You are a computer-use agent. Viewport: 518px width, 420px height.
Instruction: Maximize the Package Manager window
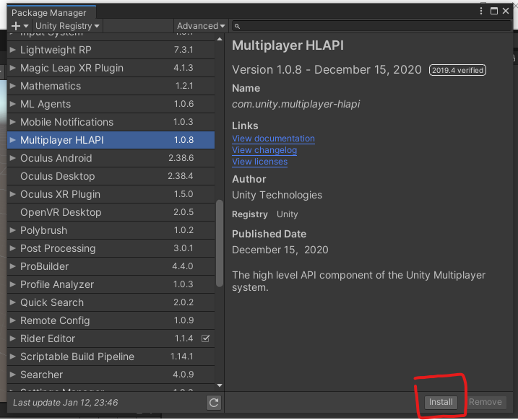(494, 11)
